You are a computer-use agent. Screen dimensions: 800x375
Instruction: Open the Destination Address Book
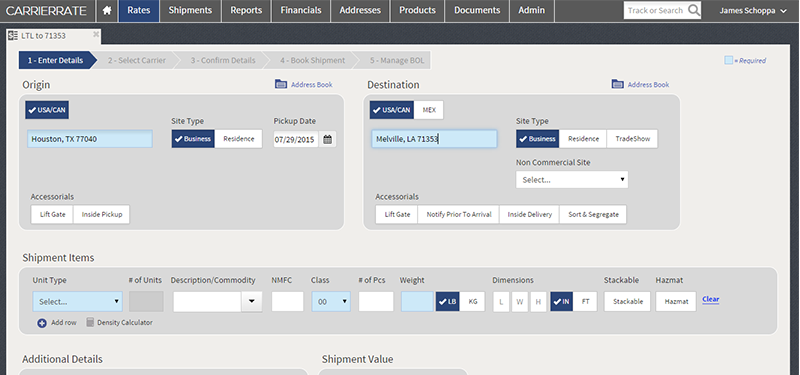[640, 85]
